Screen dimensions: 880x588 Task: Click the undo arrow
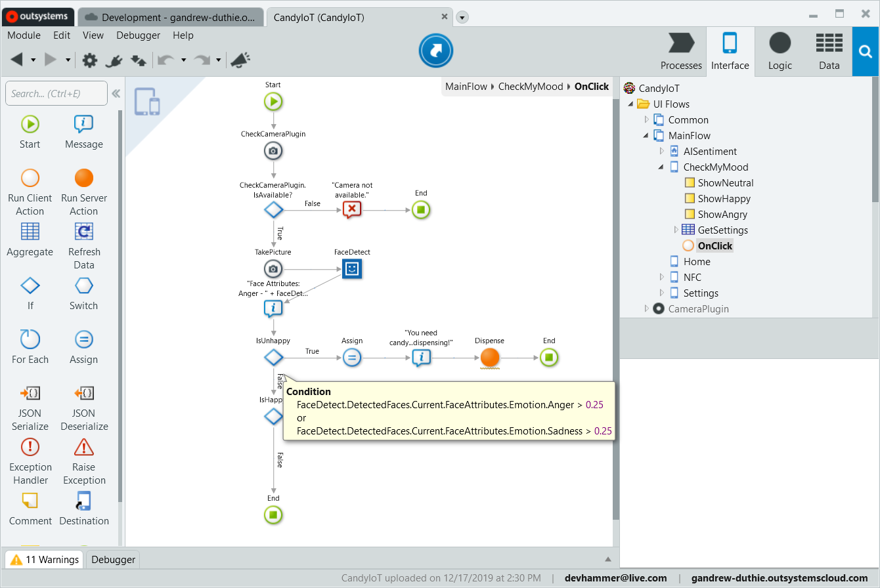tap(166, 60)
